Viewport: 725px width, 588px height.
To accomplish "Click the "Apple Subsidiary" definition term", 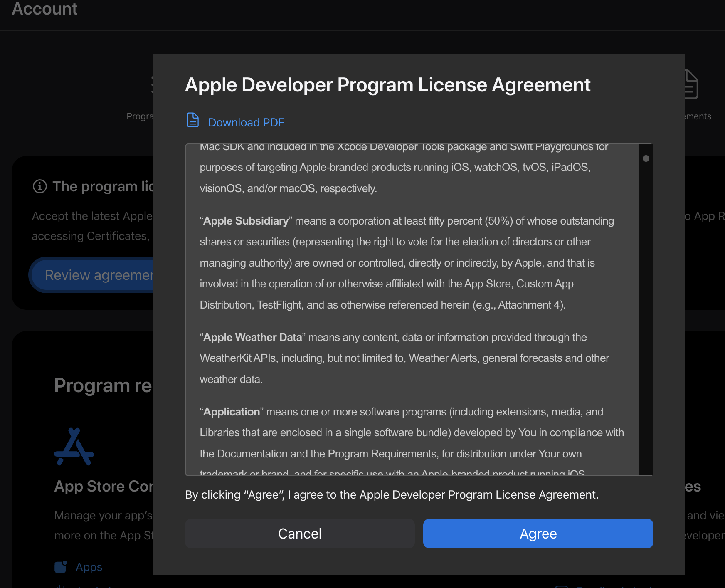I will [246, 221].
